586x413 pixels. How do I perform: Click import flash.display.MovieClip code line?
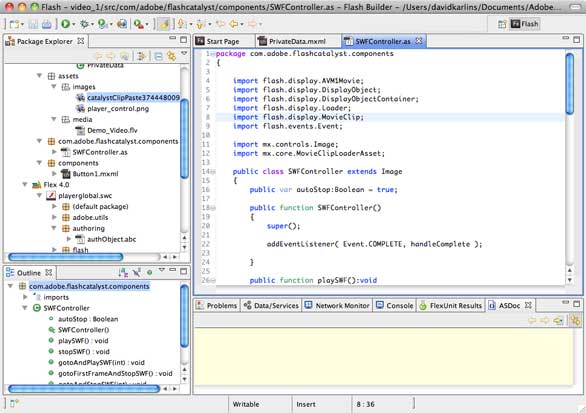pos(298,117)
